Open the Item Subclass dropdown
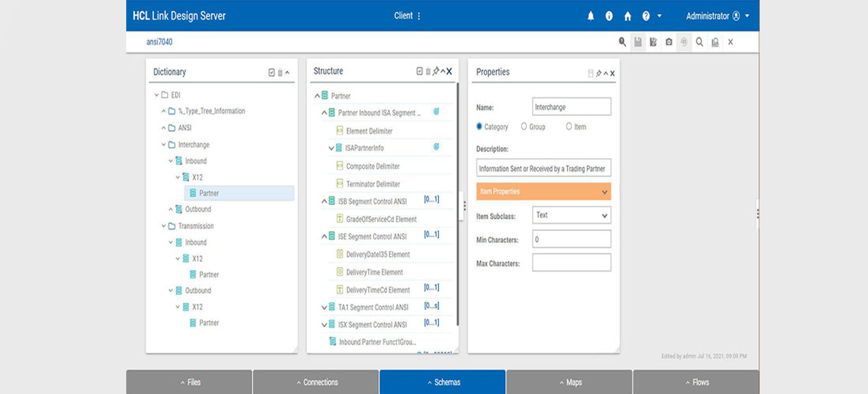 pos(571,215)
